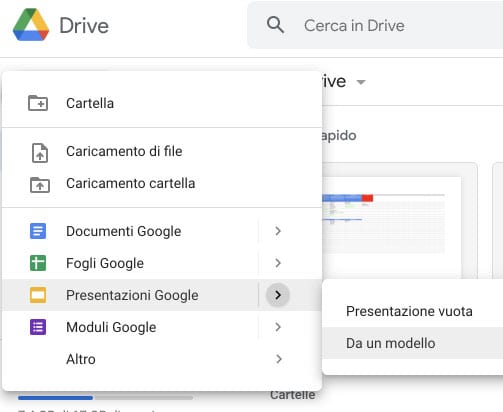
Task: Click the Drive title text
Action: [84, 26]
